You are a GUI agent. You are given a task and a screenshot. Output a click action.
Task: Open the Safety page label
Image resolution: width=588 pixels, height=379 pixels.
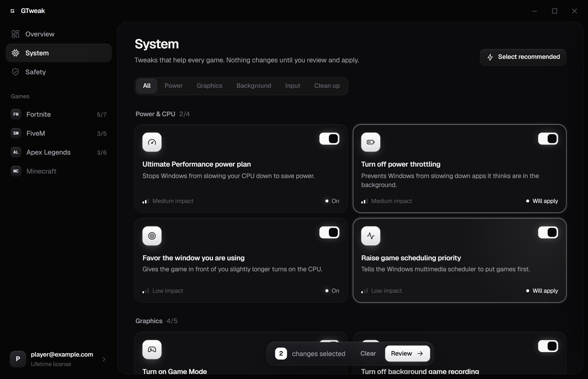[x=36, y=72]
